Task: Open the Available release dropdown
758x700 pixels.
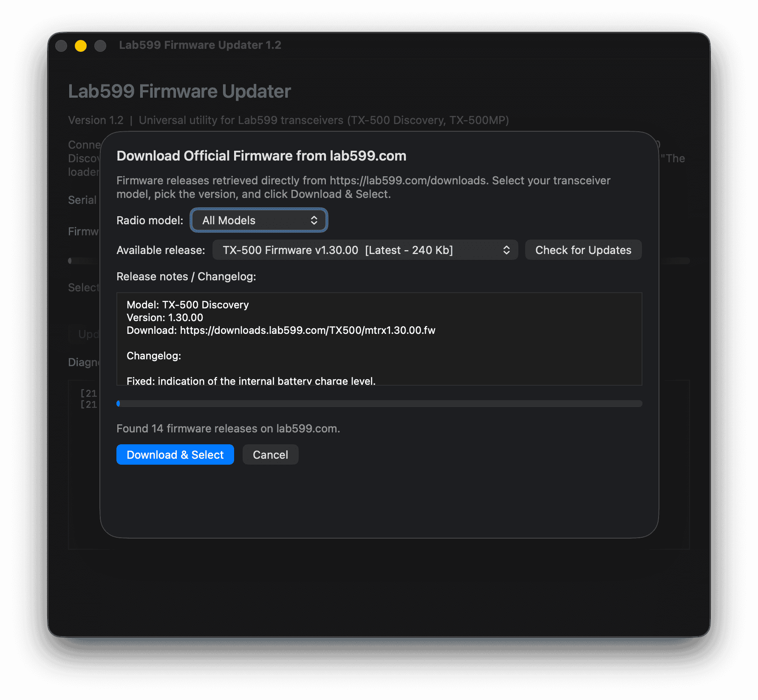Action: pos(365,250)
